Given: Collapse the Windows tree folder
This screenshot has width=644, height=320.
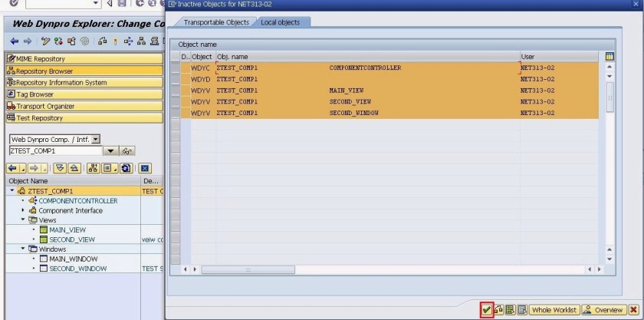Looking at the screenshot, I should coord(23,249).
